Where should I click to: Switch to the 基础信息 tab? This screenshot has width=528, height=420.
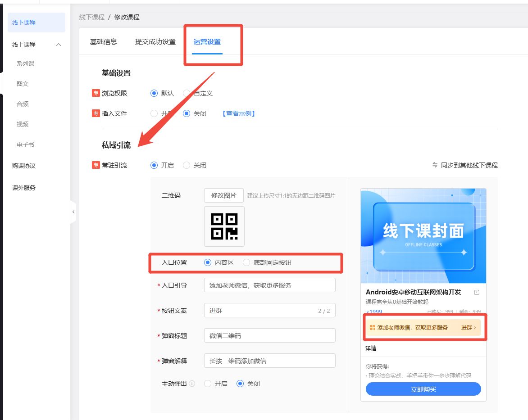click(104, 42)
